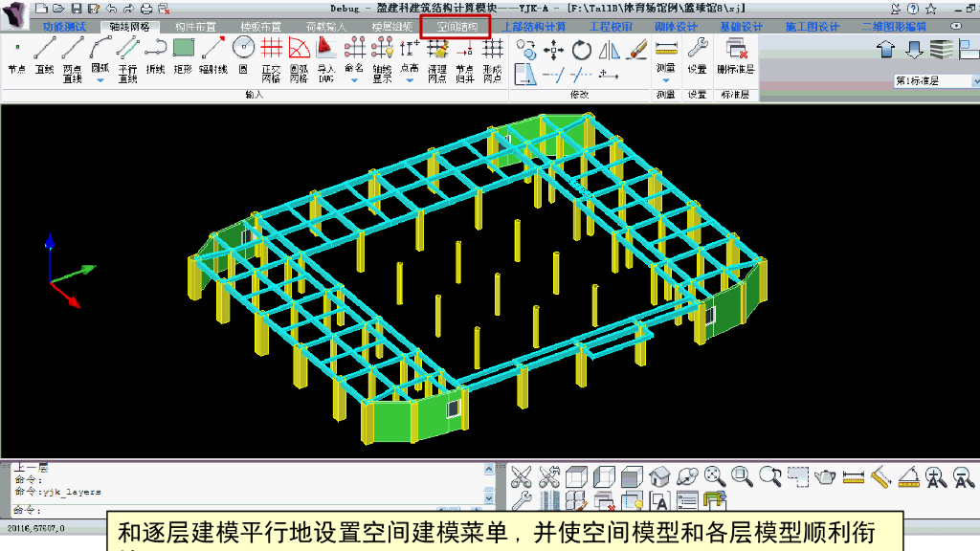Expand the 圆弧 arc dropdown arrow

[100, 80]
